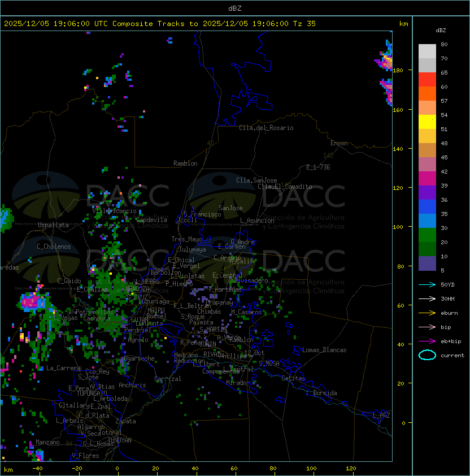Click the 'Encon' map label
470x476 pixels.
coord(339,143)
